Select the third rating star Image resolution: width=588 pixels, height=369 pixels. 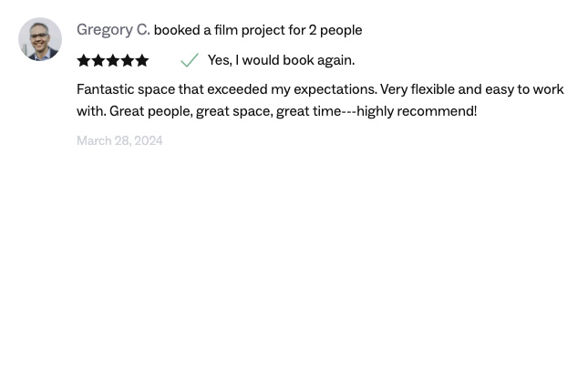click(113, 61)
